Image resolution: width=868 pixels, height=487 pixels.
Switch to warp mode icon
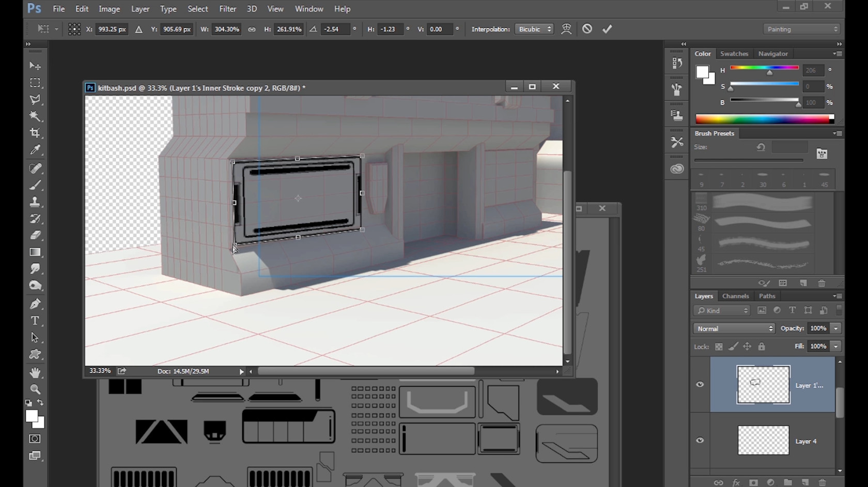(x=566, y=29)
